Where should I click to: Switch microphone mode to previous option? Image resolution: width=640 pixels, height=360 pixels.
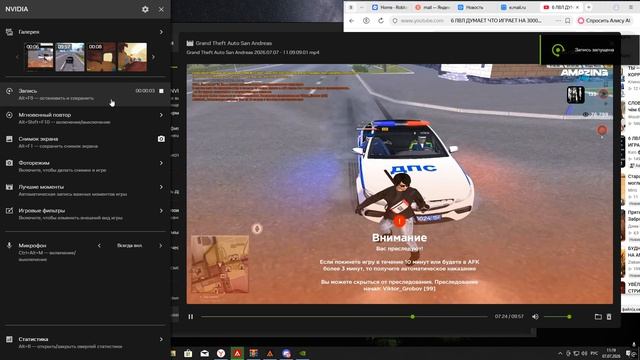coord(99,245)
